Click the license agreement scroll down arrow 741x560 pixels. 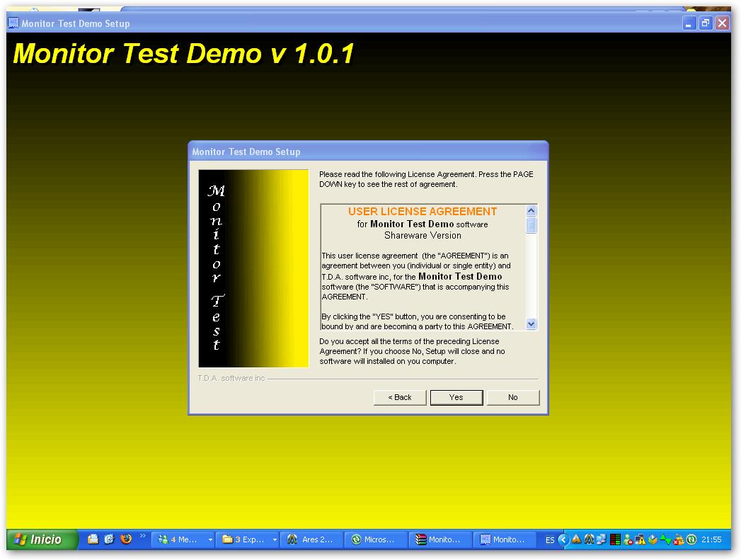[x=532, y=324]
